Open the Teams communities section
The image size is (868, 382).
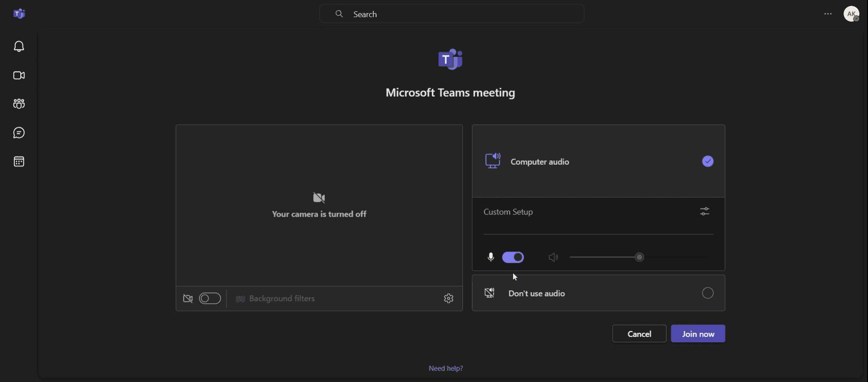[x=19, y=104]
